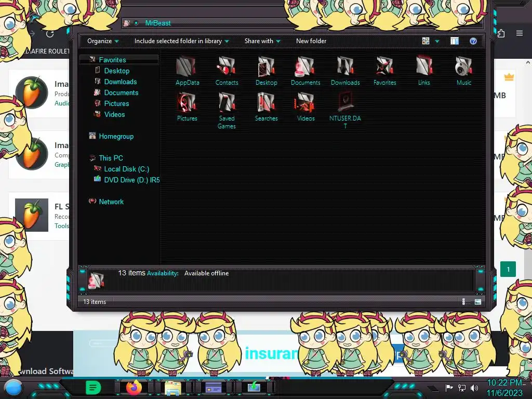The image size is (532, 399).
Task: Open the Music folder
Action: [x=463, y=71]
